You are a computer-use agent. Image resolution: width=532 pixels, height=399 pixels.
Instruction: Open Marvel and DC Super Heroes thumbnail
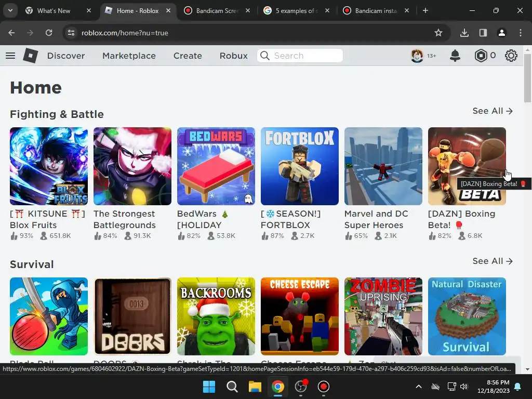(383, 166)
